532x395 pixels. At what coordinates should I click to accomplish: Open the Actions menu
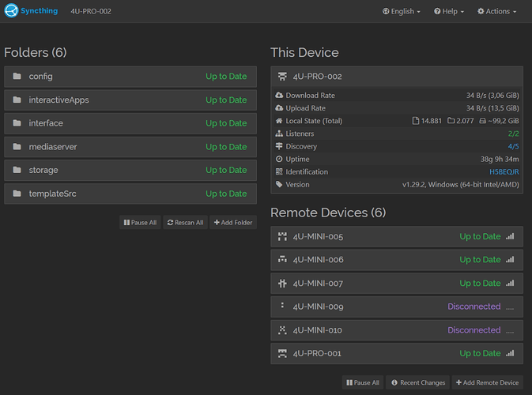pos(497,11)
